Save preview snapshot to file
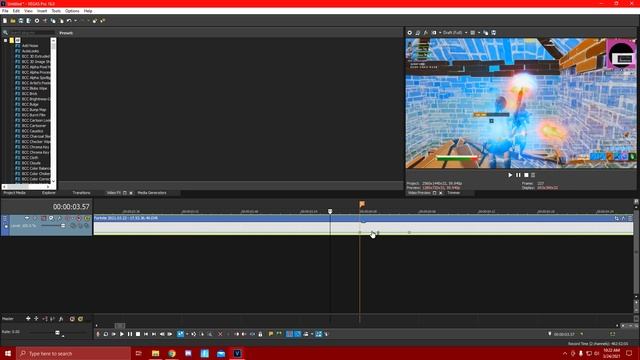 click(x=493, y=33)
